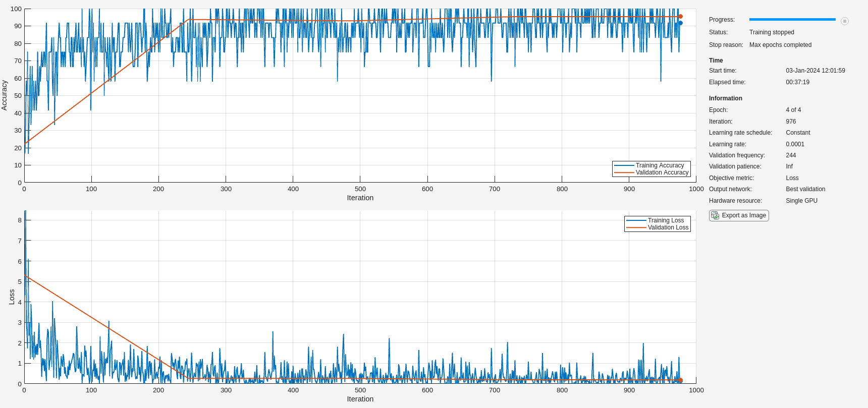Click the Max epochs completed stop reason

coord(780,45)
